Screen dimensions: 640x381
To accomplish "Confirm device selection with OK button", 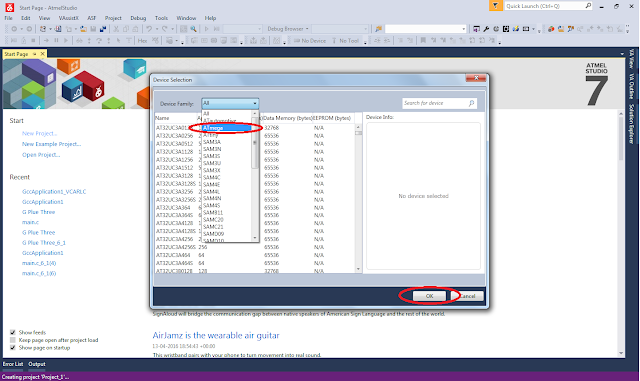I will pyautogui.click(x=429, y=296).
